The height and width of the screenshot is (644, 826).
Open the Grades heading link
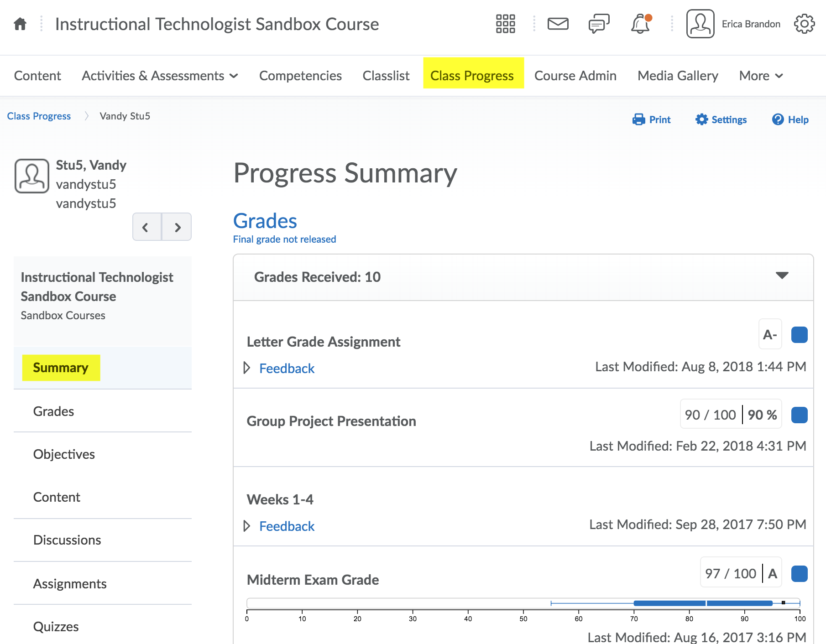point(265,221)
